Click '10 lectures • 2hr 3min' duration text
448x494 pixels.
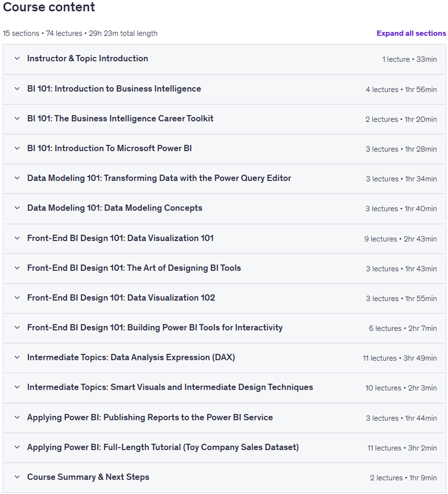click(401, 388)
